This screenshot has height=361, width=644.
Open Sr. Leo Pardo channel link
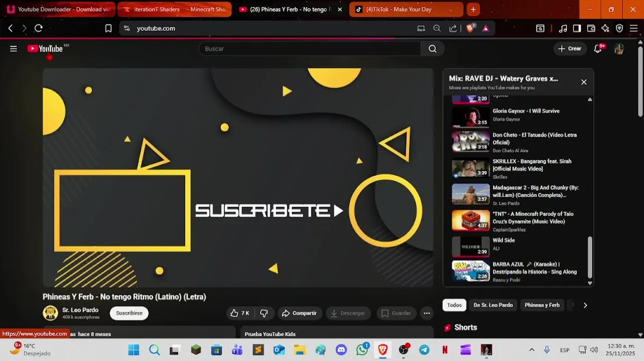coord(80,310)
